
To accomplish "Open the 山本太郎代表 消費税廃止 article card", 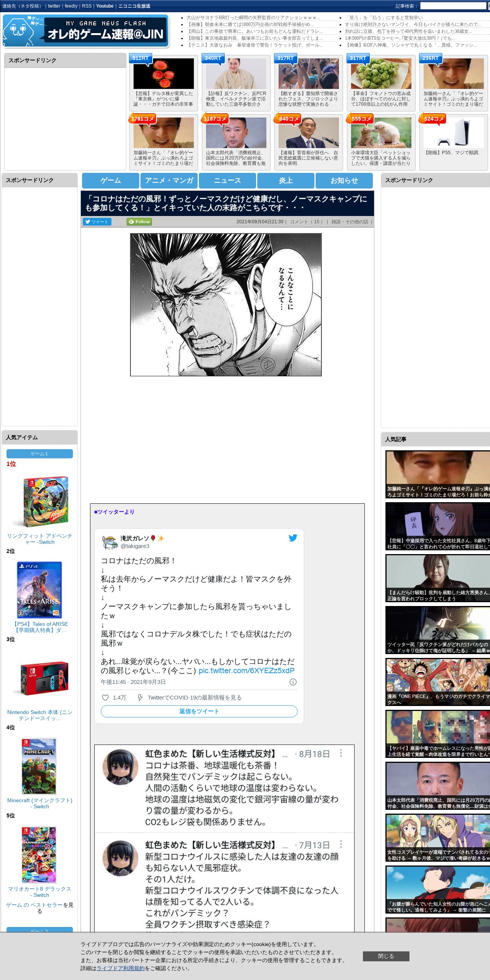I will click(x=236, y=142).
